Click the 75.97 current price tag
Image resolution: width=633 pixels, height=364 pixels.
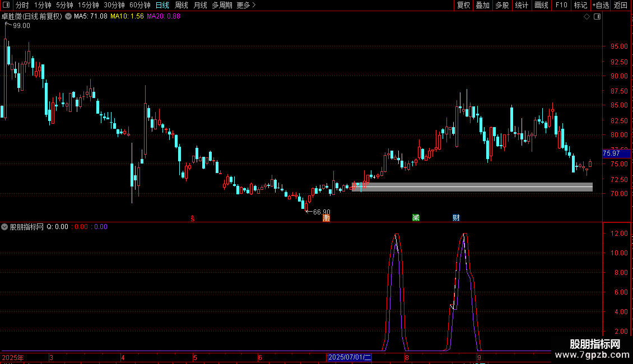(616, 153)
